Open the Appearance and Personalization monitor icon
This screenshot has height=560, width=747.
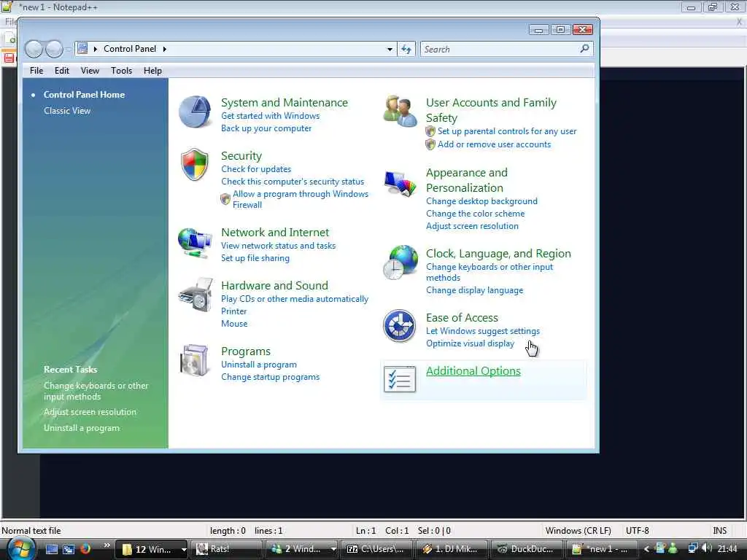400,184
